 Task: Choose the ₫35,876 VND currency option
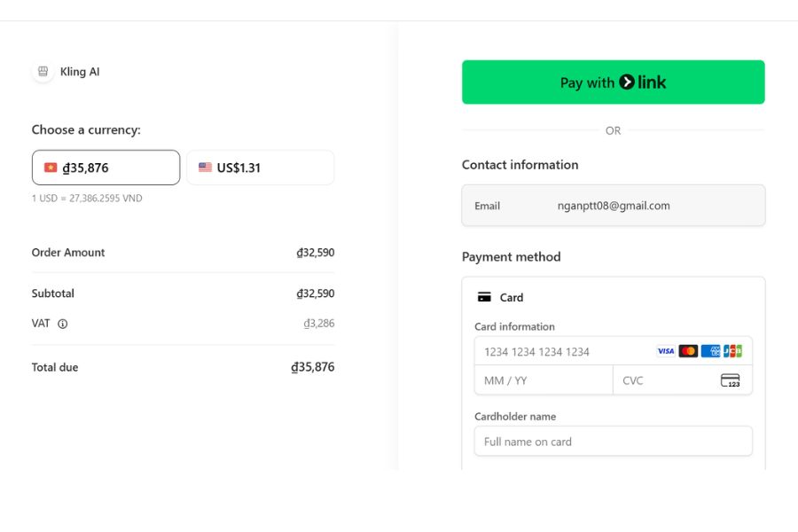[106, 168]
